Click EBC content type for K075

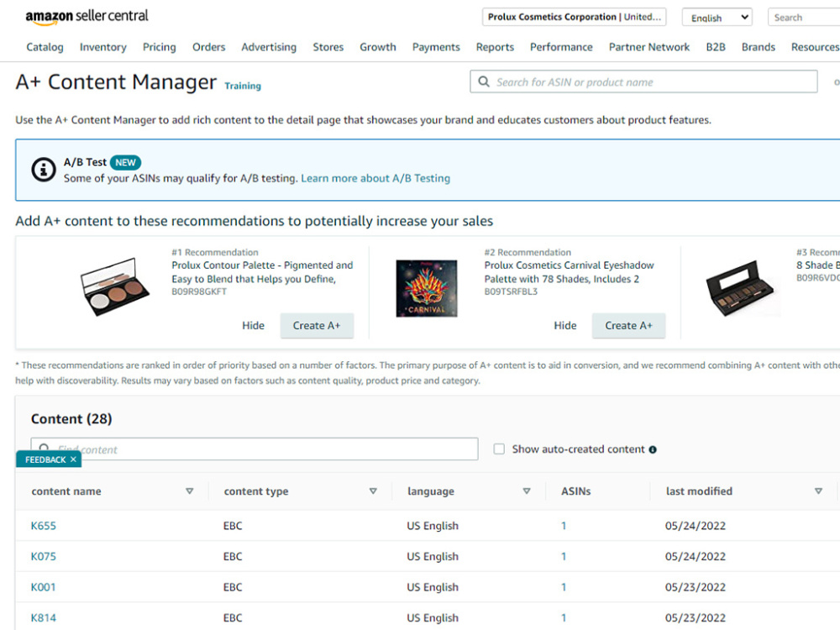[233, 556]
